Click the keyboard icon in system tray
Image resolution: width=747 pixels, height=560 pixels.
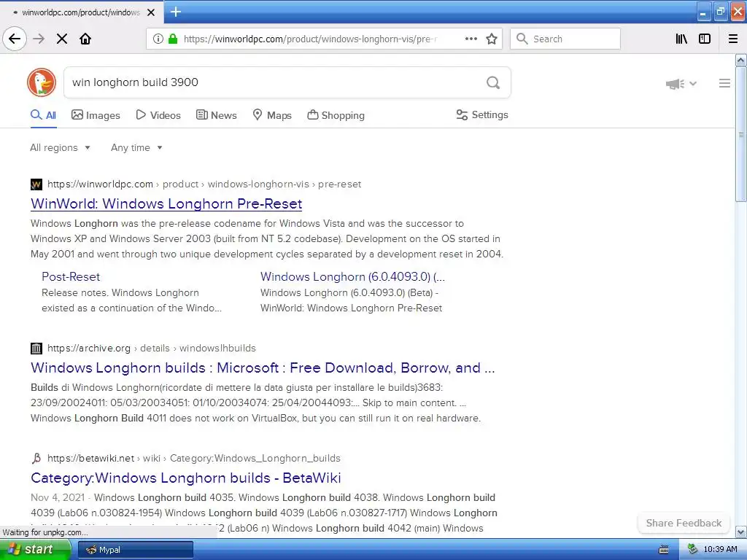click(663, 550)
